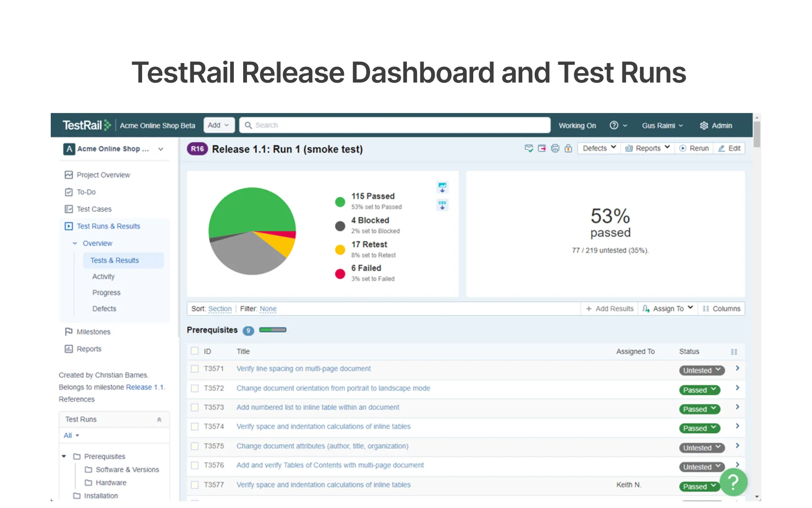Click the Edit button
The image size is (812, 508).
click(729, 148)
